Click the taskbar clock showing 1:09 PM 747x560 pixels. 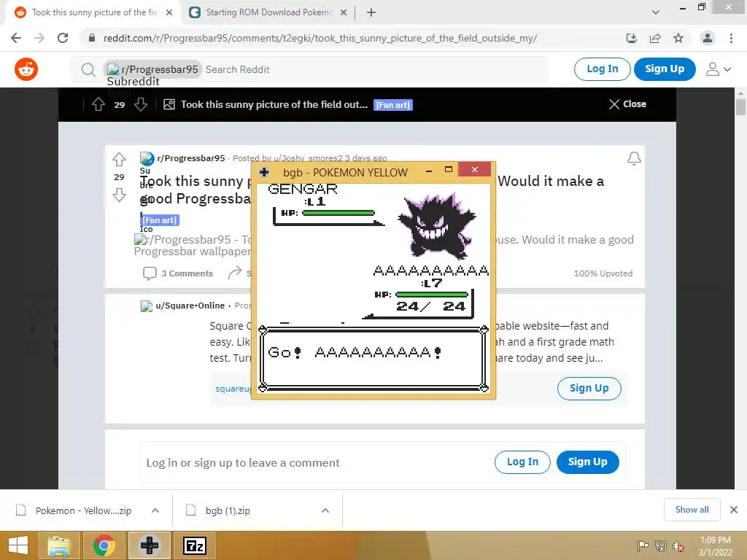click(x=715, y=546)
